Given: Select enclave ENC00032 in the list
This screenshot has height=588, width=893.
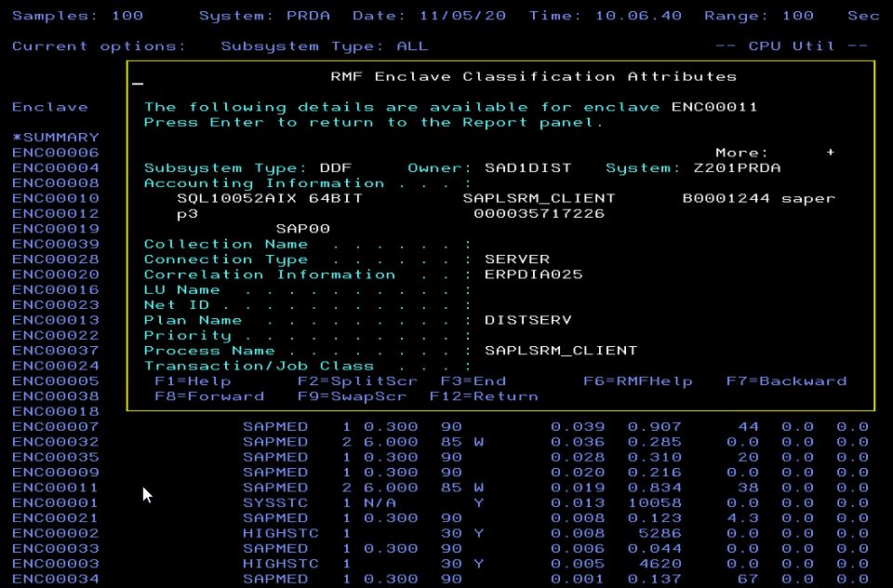Looking at the screenshot, I should click(x=55, y=442).
